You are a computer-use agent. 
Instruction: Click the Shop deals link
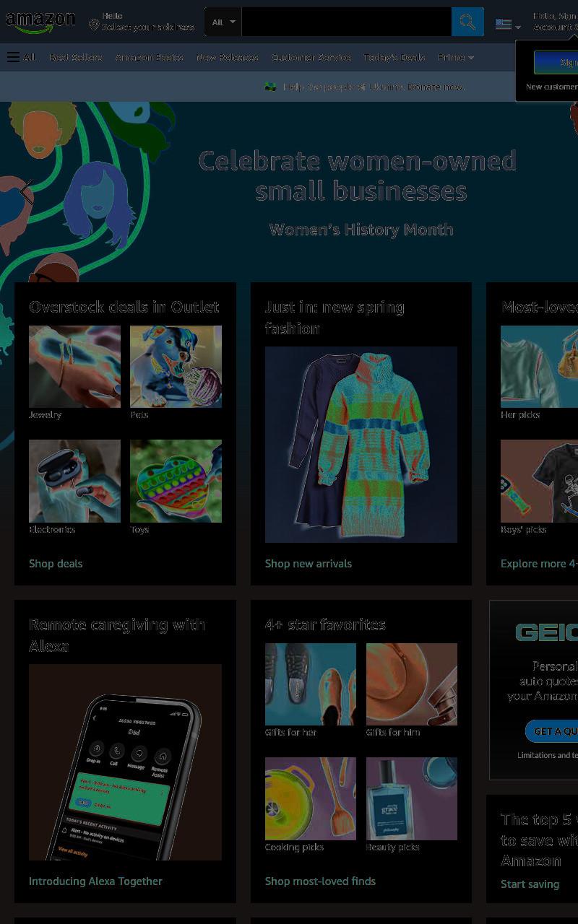[x=56, y=564]
